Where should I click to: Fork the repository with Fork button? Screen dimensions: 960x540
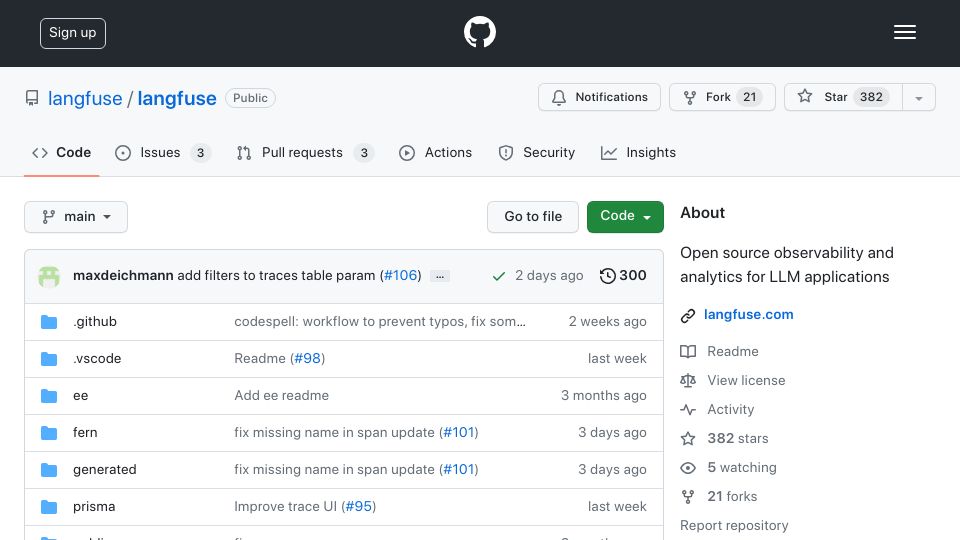[722, 97]
